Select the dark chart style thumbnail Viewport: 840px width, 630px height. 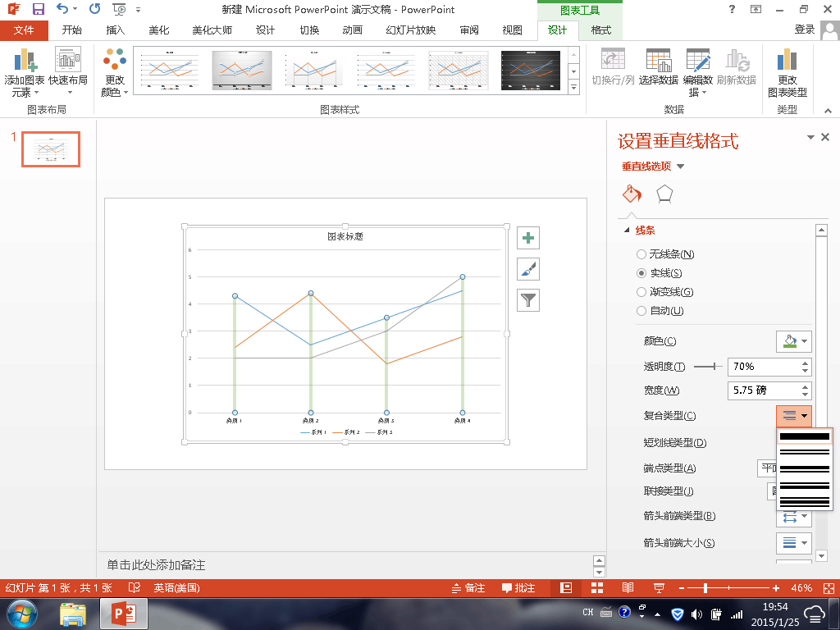click(531, 71)
